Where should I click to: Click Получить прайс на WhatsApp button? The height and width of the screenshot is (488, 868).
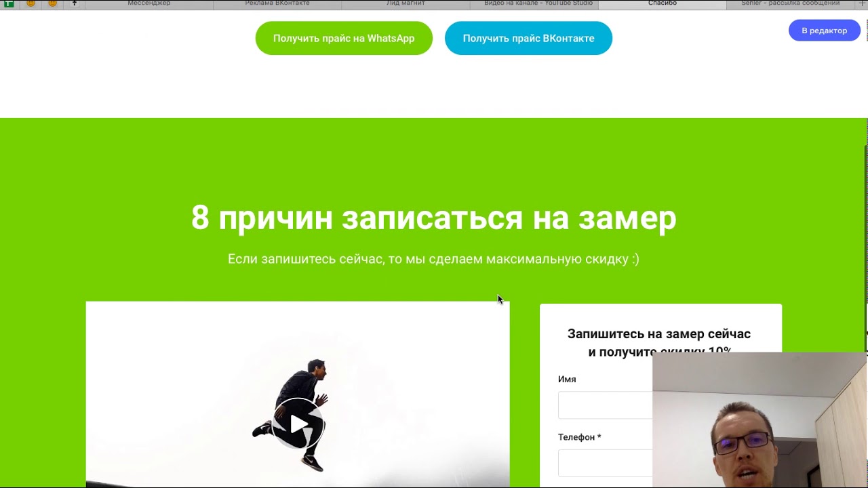pos(344,39)
